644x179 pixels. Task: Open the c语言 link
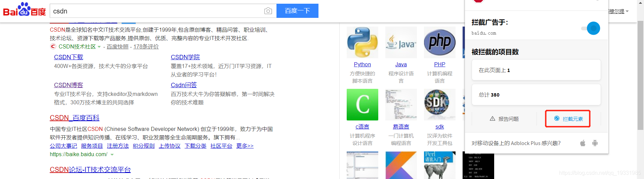pos(362,127)
